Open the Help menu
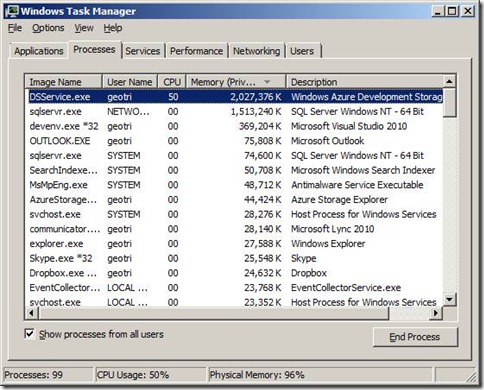The height and width of the screenshot is (390, 484). coord(113,28)
